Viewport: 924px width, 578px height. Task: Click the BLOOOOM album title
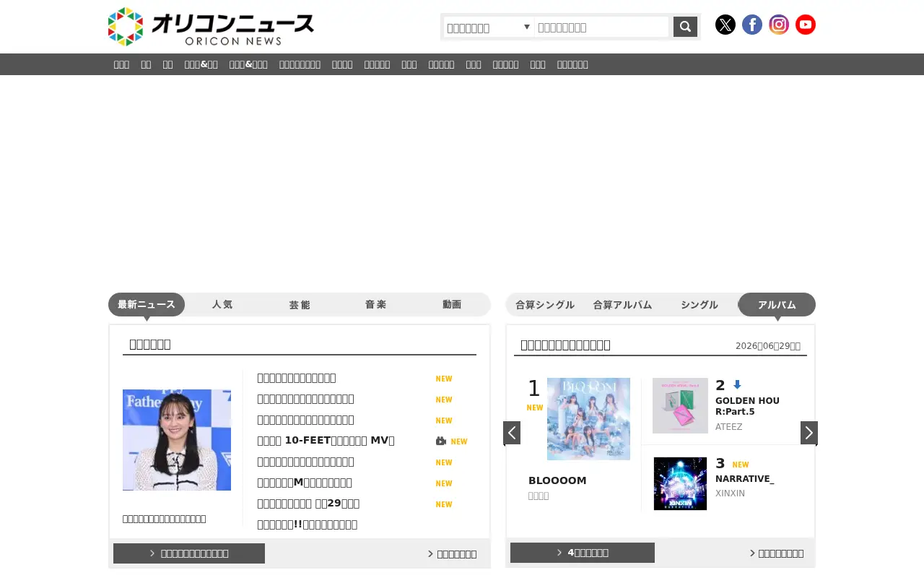557,480
